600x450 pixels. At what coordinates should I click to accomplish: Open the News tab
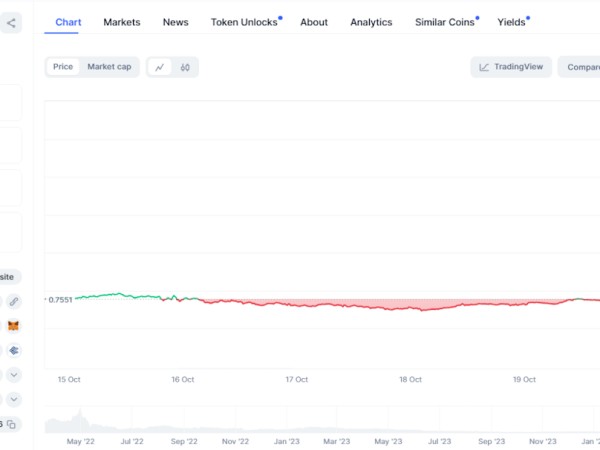pos(175,22)
